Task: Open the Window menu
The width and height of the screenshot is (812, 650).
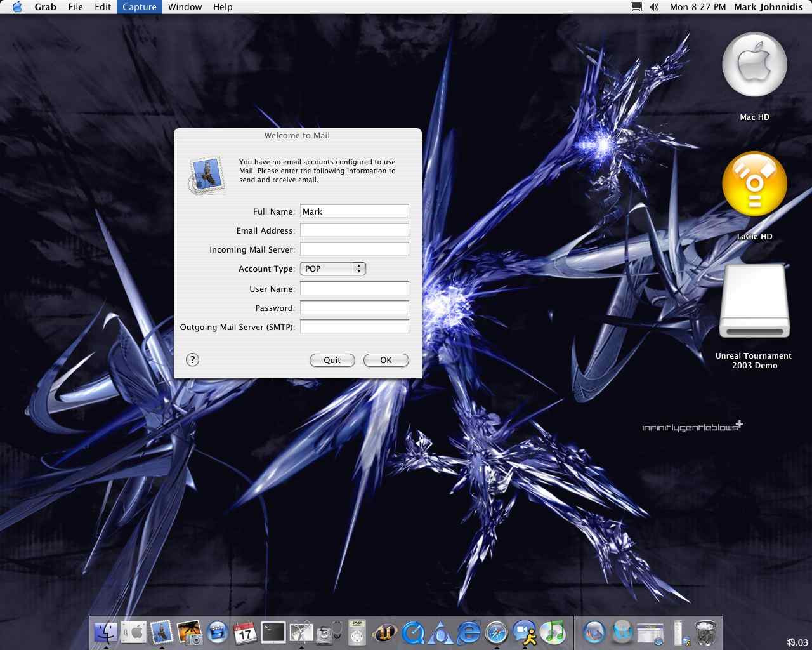Action: (x=185, y=7)
